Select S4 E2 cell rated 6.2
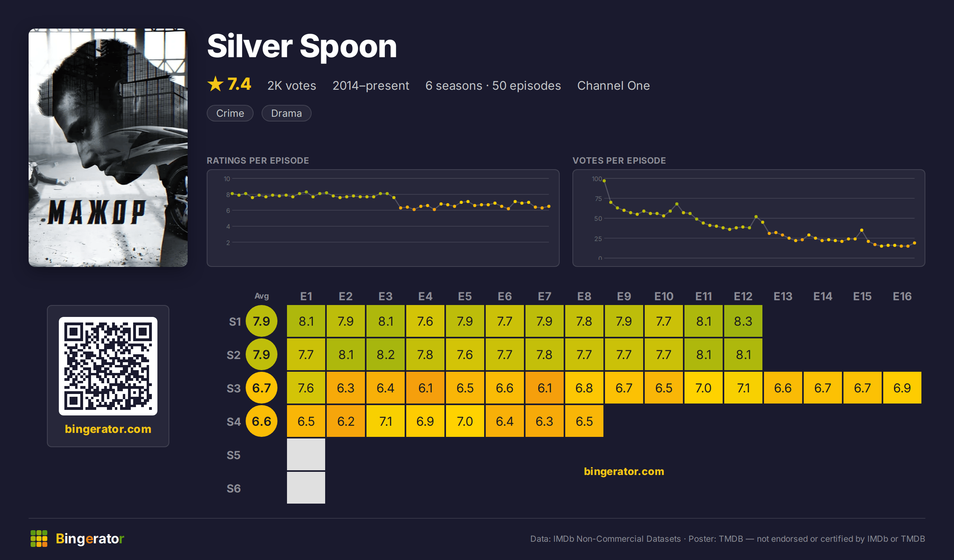Viewport: 954px width, 560px height. pos(345,421)
